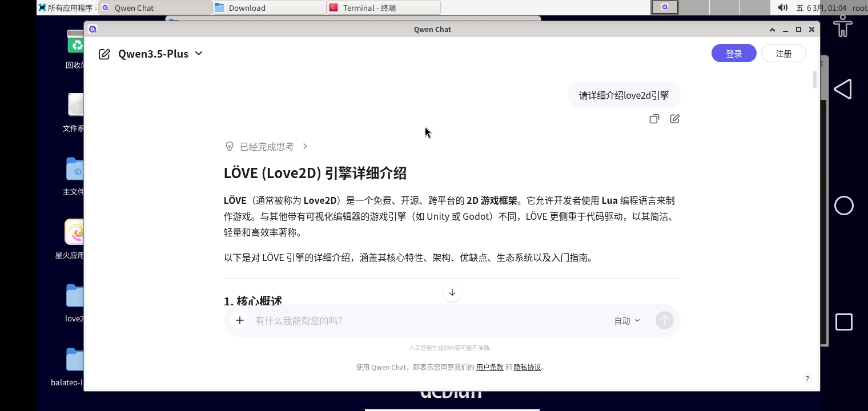Roll up the Qwen Chat window with the up-arrow button

tap(772, 30)
